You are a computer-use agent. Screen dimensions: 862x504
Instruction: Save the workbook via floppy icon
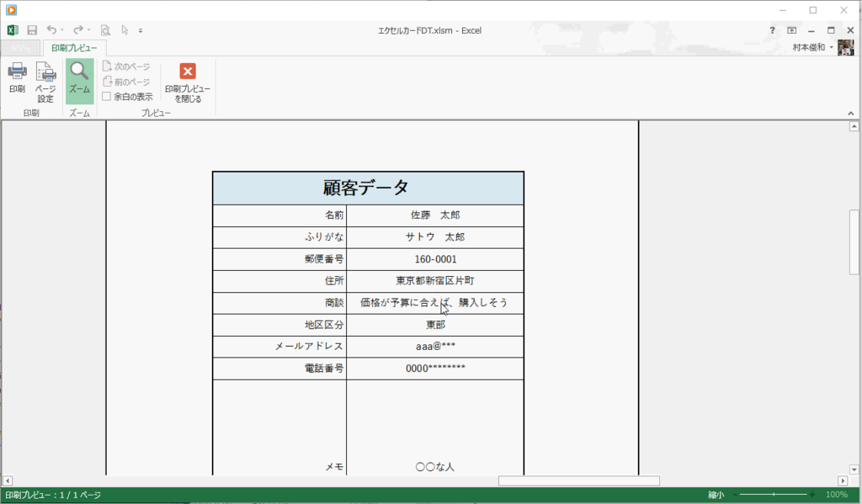coord(32,30)
